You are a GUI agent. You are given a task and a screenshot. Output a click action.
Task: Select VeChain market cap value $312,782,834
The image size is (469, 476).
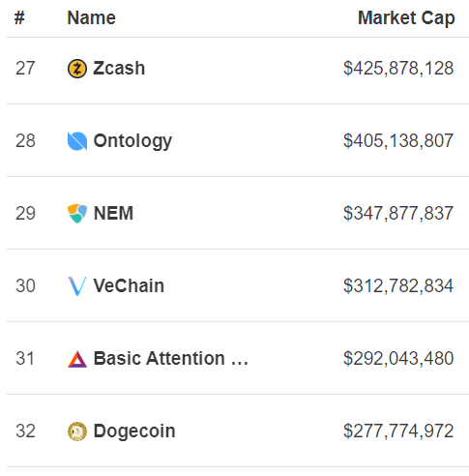[x=398, y=286]
